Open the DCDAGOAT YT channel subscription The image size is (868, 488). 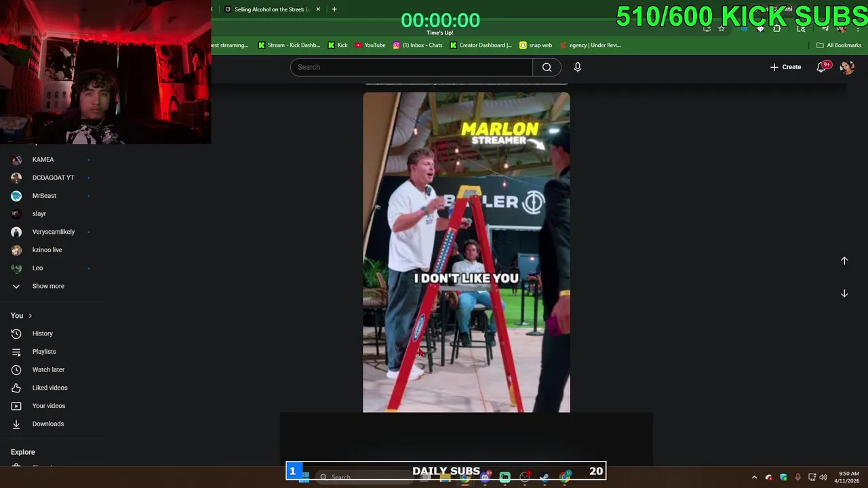(x=52, y=178)
